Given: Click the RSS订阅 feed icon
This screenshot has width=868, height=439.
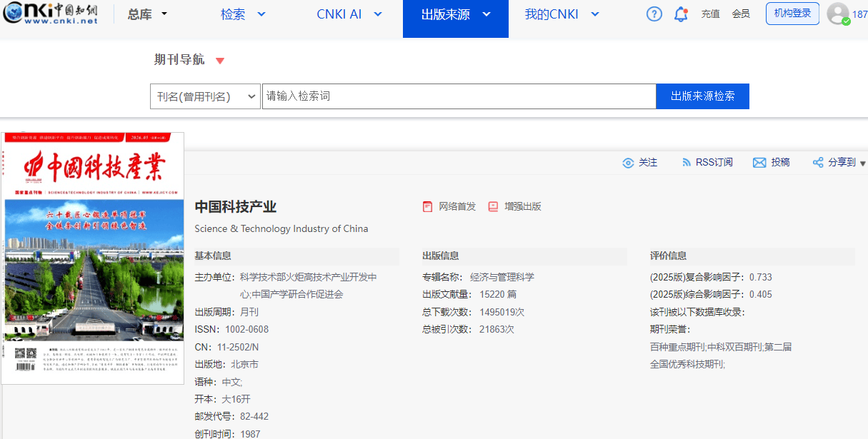Looking at the screenshot, I should 687,163.
